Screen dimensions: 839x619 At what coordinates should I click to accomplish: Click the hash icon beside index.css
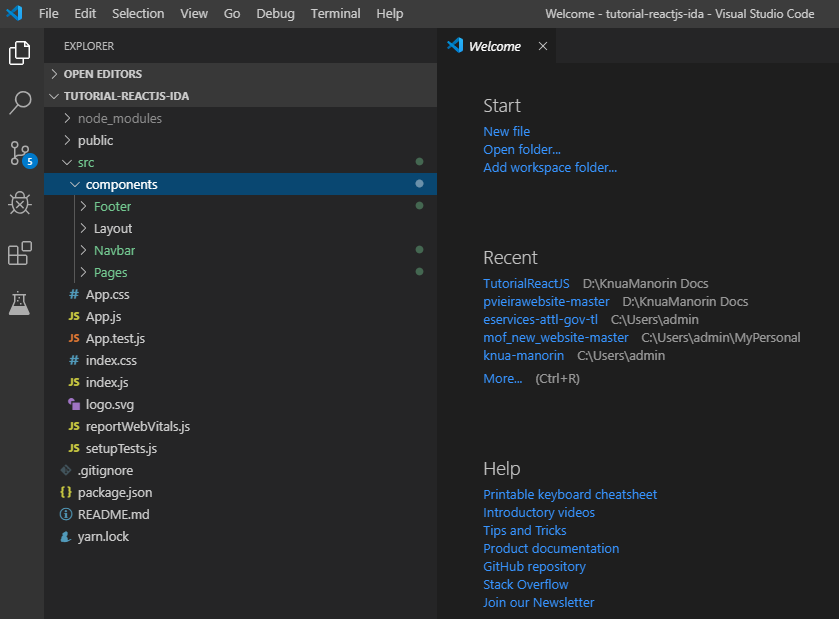(74, 360)
